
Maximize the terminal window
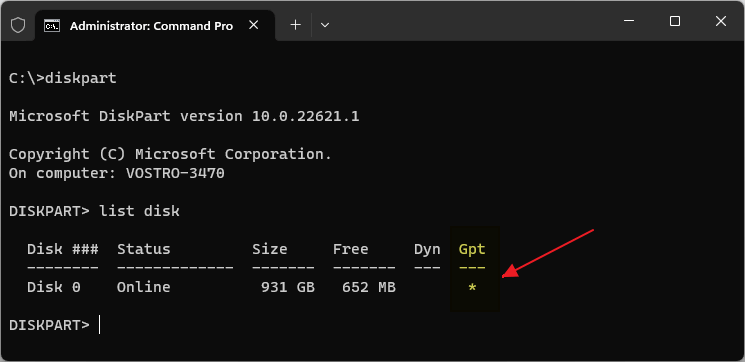coord(675,21)
